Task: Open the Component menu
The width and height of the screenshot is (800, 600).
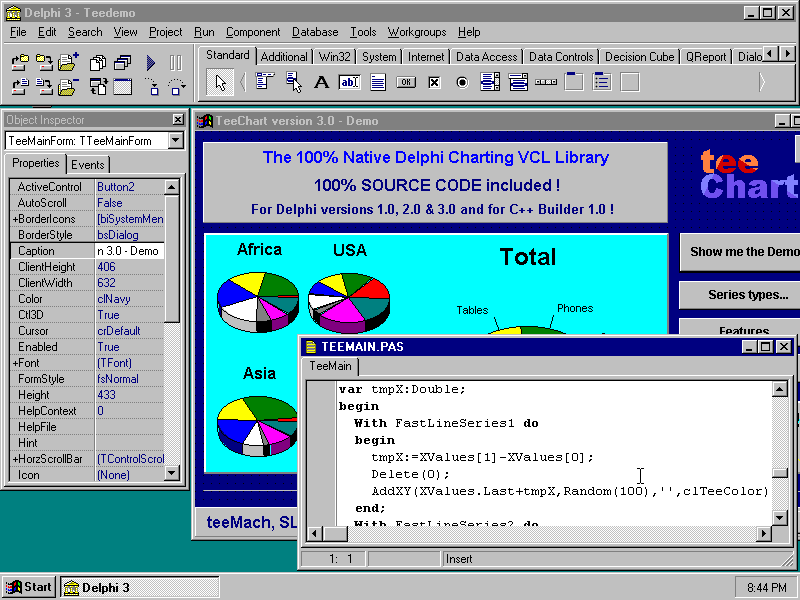Action: 253,32
